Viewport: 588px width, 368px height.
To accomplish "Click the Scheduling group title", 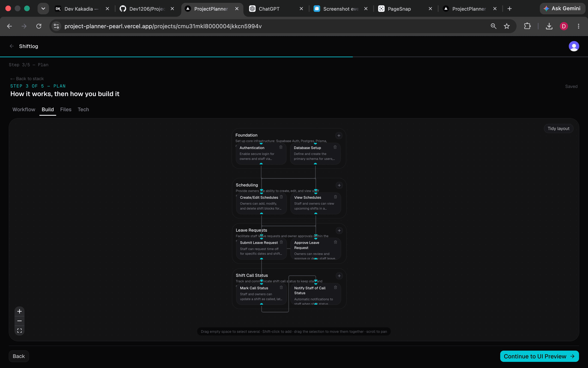I will [247, 185].
